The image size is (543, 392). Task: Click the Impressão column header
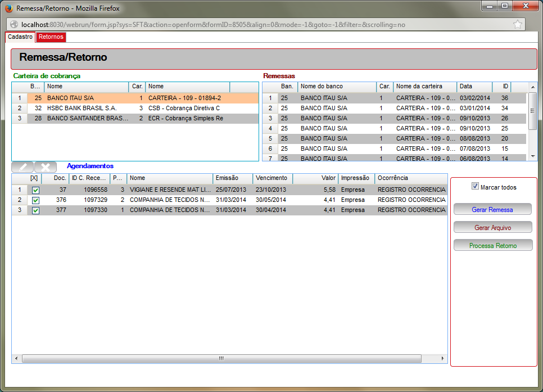point(356,178)
